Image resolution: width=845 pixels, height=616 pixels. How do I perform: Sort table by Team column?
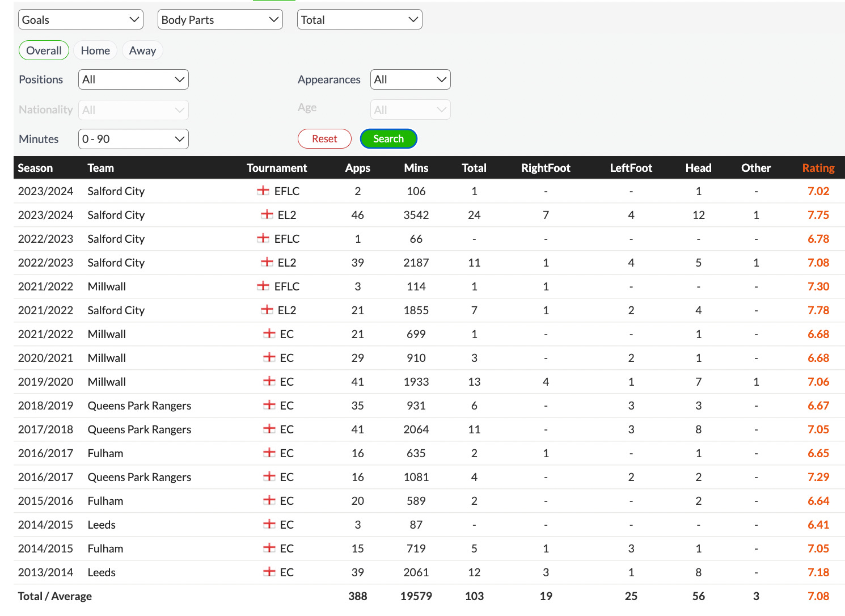click(101, 168)
